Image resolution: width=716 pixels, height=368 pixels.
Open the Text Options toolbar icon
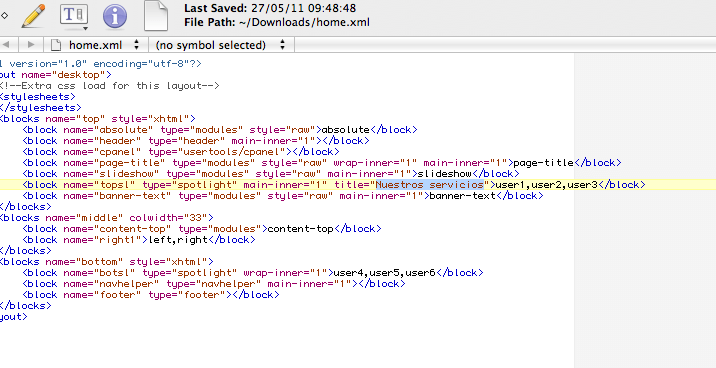pyautogui.click(x=74, y=16)
